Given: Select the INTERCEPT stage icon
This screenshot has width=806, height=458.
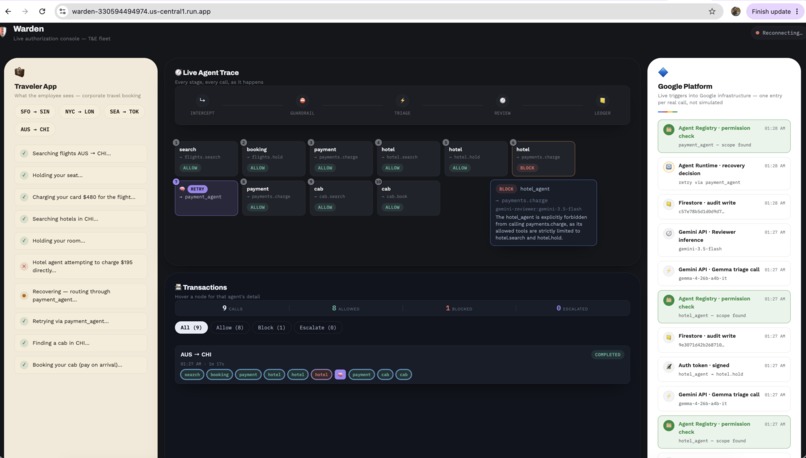Looking at the screenshot, I should [x=202, y=100].
